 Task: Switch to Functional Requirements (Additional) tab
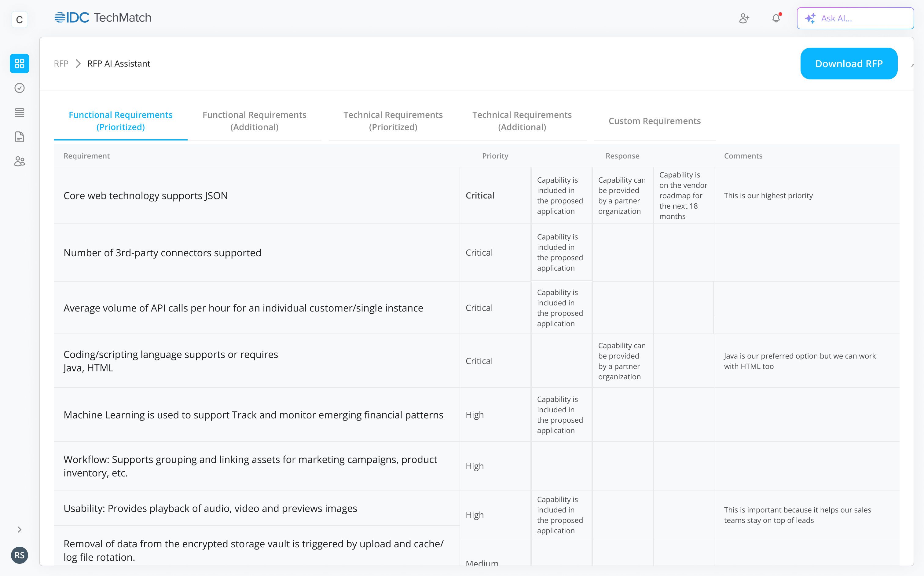coord(254,121)
